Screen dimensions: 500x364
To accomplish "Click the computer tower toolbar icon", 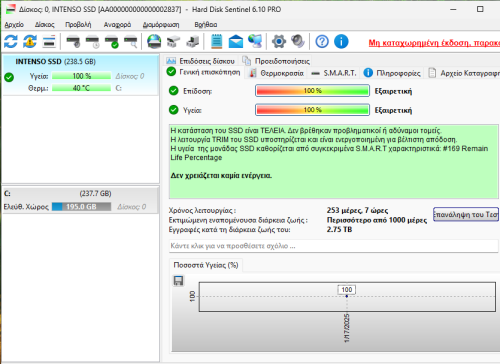I will 193,42.
